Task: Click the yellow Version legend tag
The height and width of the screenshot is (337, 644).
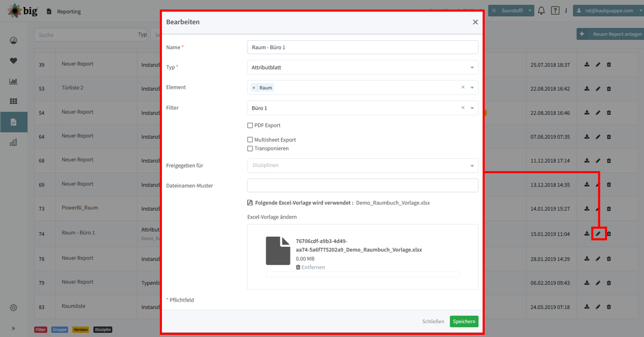Action: 81,330
